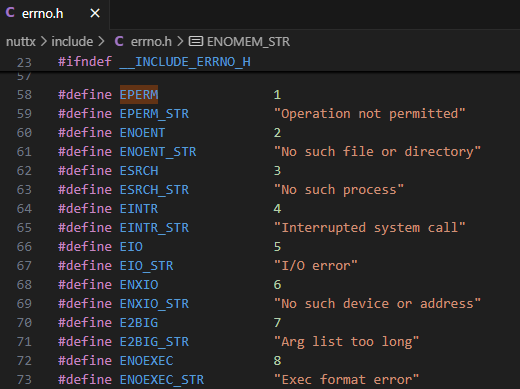This screenshot has height=389, width=520.
Task: Click line number 73 in gutter
Action: tap(24, 380)
